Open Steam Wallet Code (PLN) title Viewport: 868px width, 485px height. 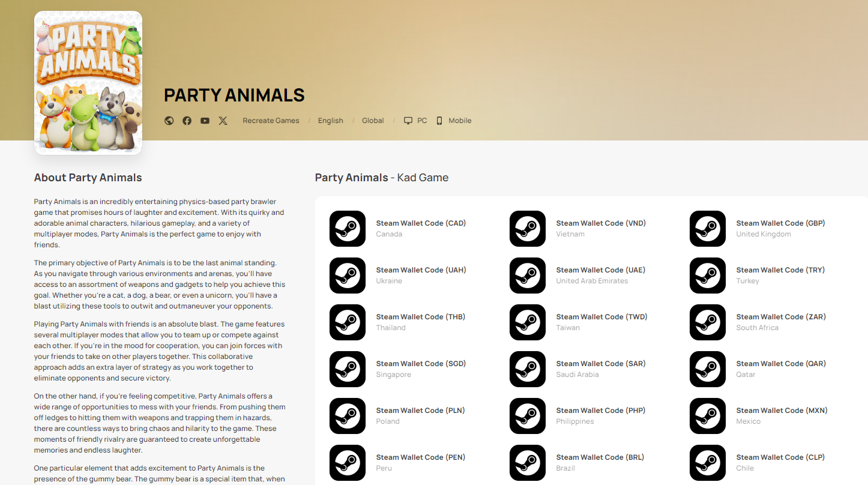click(420, 411)
